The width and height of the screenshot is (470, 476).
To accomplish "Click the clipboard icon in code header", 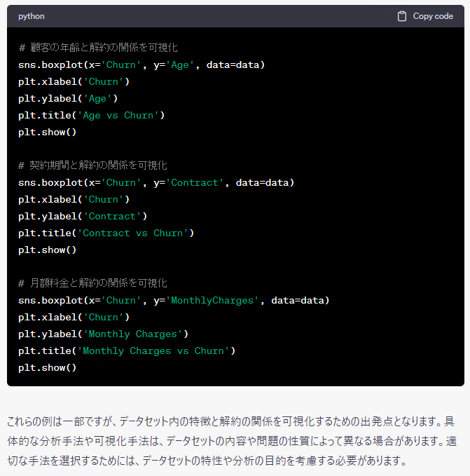I will 402,16.
